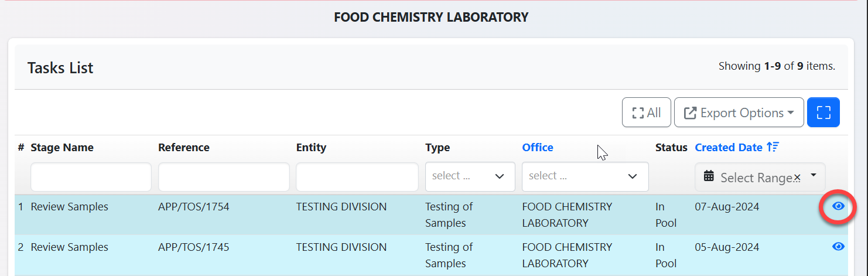Click sort icon beside Created Date
Screen dimensions: 868x276
pos(773,148)
